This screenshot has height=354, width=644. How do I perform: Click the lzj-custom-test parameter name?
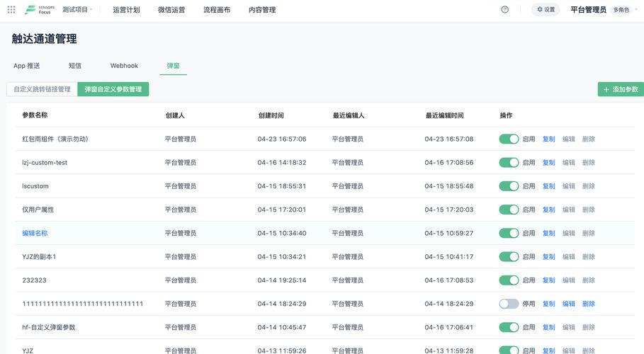[x=45, y=163]
